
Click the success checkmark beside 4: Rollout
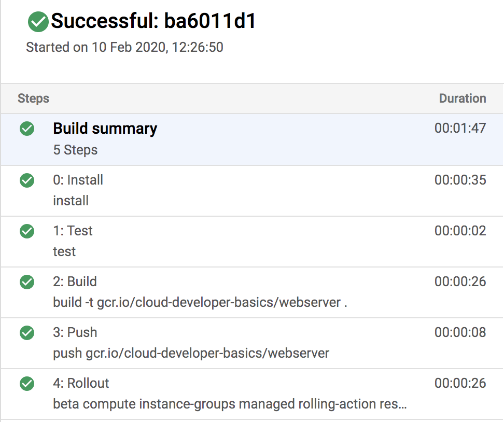(26, 384)
